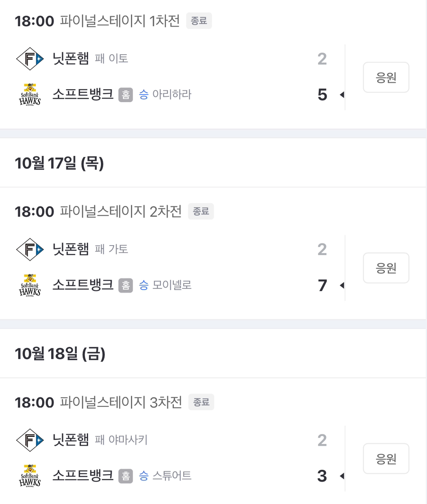
Task: Open 파이널스테이지 2차전 game title
Action: tap(121, 211)
